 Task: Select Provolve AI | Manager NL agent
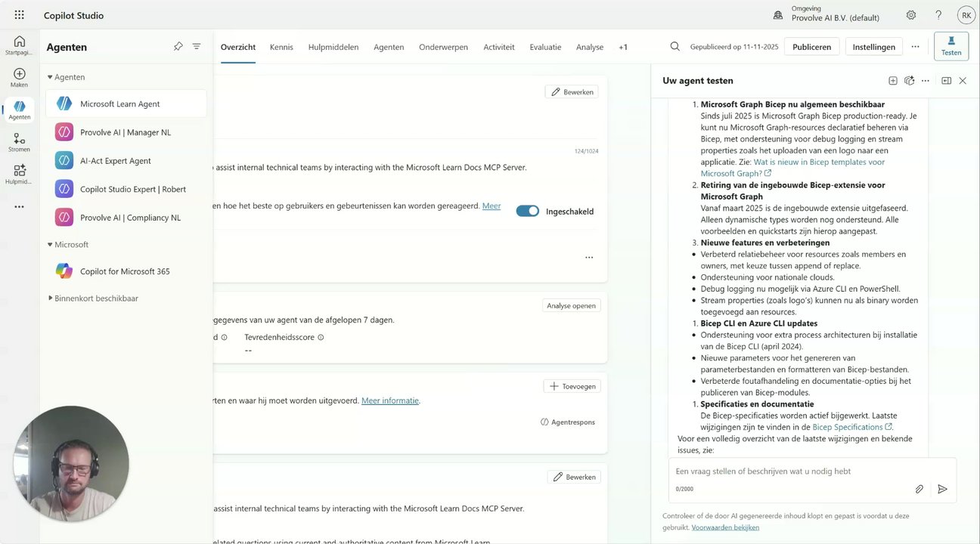[x=126, y=132]
